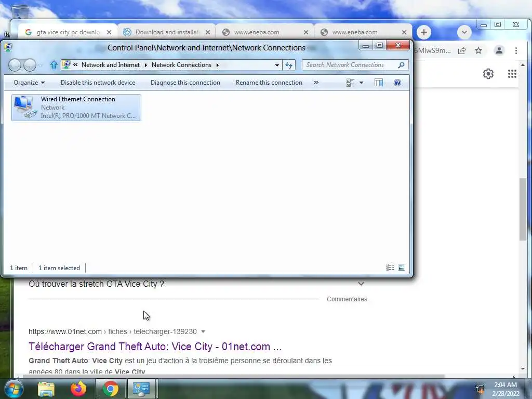The image size is (532, 399).
Task: Open Chrome settings gear on the Google page
Action: (x=488, y=74)
